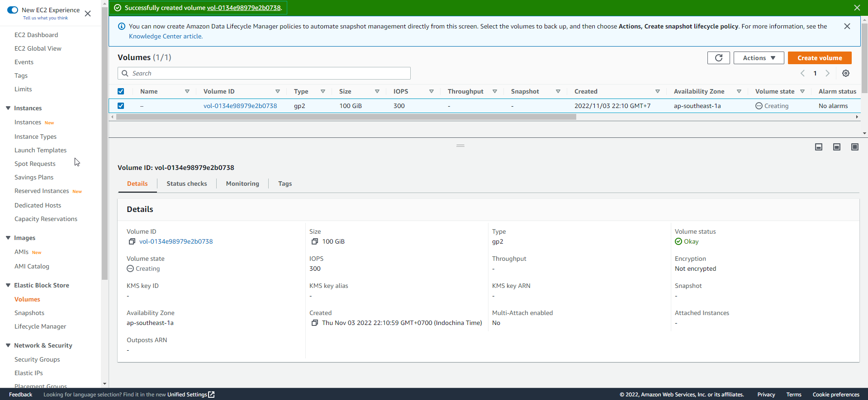Open Cookie preferences in footer
Image resolution: width=868 pixels, height=400 pixels.
tap(836, 395)
